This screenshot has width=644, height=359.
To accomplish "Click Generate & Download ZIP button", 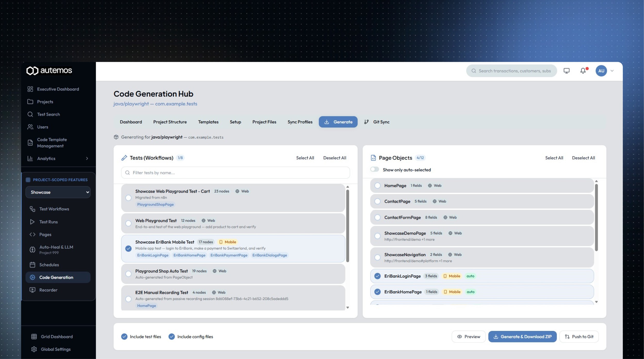I will click(x=522, y=337).
